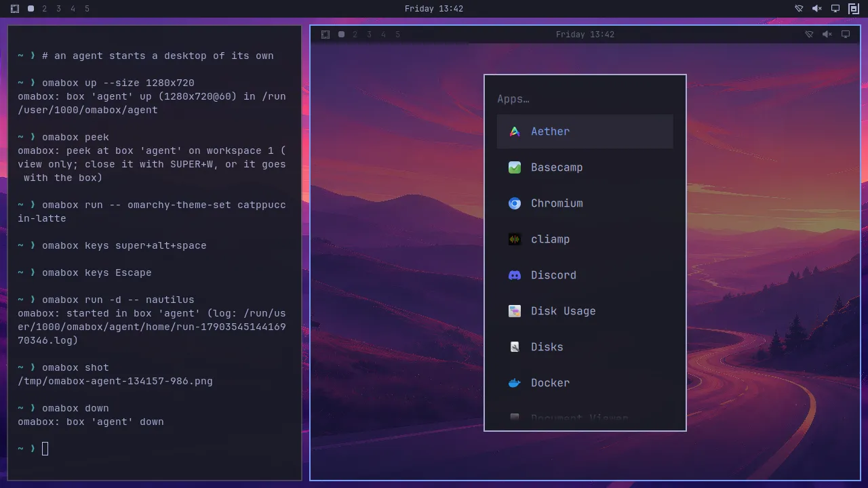The height and width of the screenshot is (488, 868).
Task: Click the 'omabox keys super+alt+space' command
Action: (x=124, y=245)
